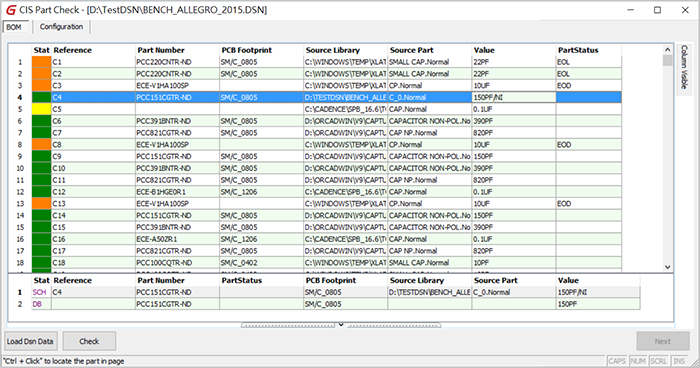This screenshot has width=700, height=368.
Task: Click footprint SM/C_1206 in row C12
Action: click(262, 192)
